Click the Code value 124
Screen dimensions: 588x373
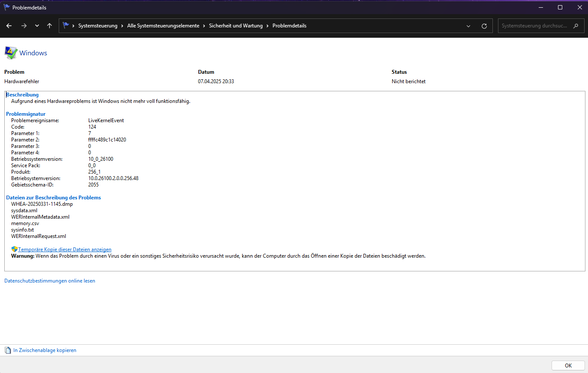[x=92, y=127]
